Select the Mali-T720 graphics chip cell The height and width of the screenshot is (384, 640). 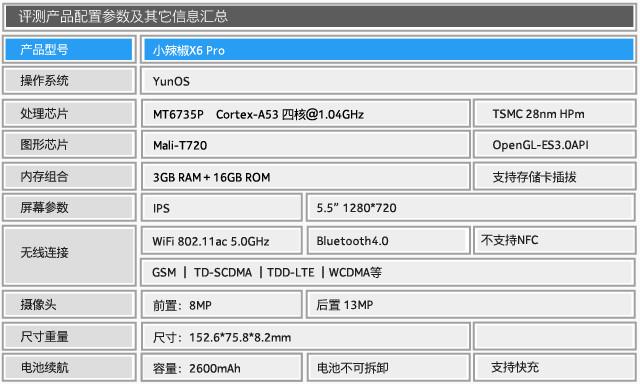coord(306,144)
